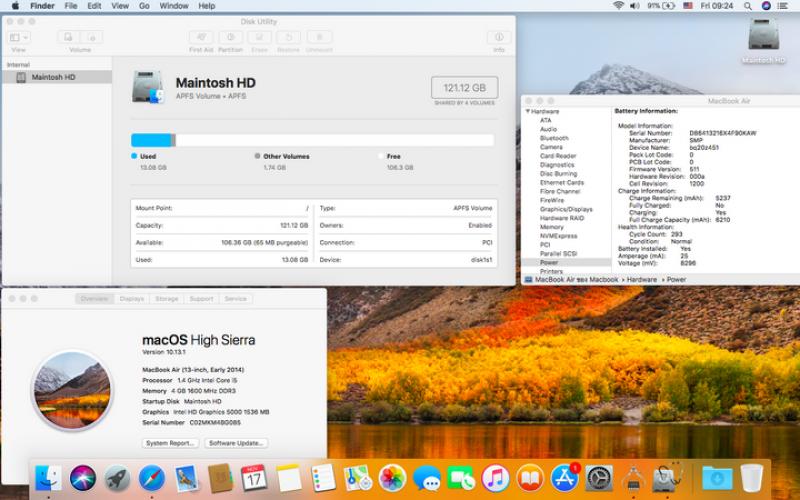800x500 pixels.
Task: Open App Store icon with badge
Action: [564, 479]
